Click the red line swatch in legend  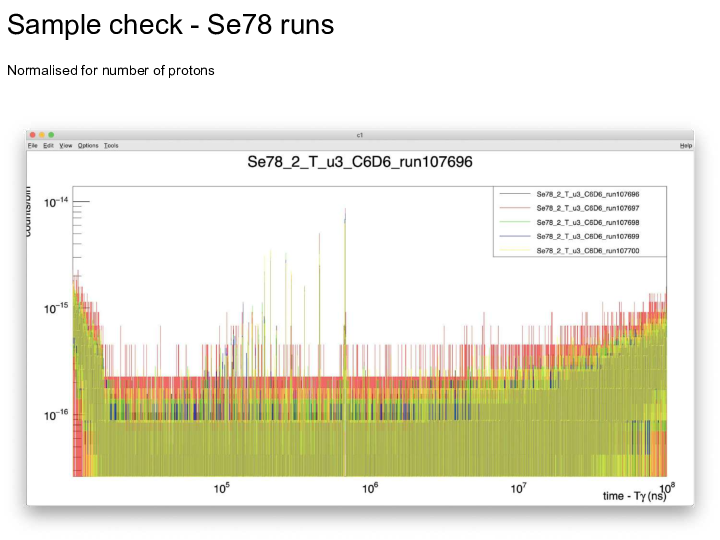coord(514,207)
